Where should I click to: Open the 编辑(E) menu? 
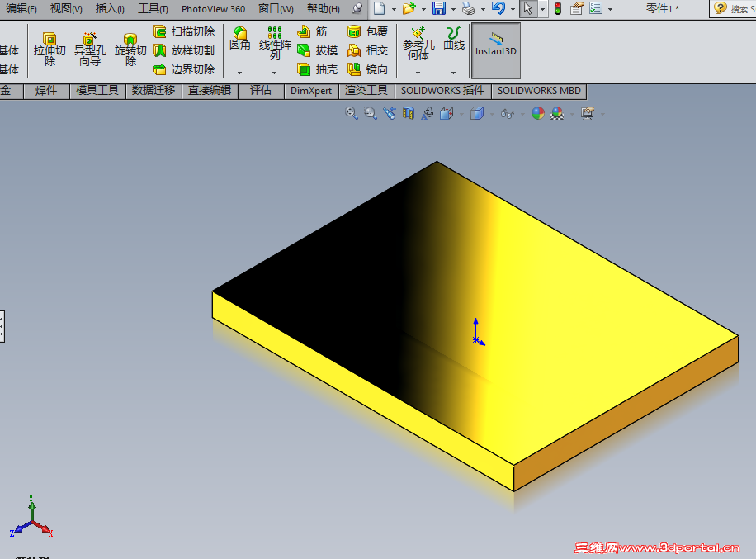(21, 9)
